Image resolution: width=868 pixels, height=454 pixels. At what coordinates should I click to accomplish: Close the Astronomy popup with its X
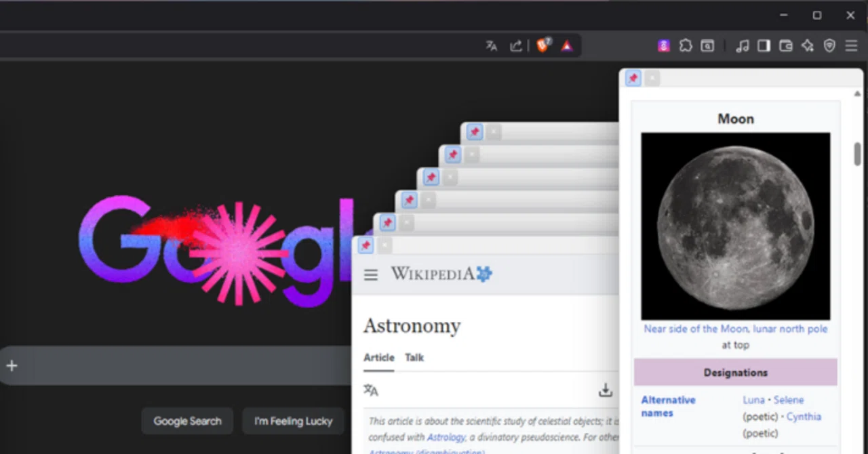pyautogui.click(x=384, y=245)
